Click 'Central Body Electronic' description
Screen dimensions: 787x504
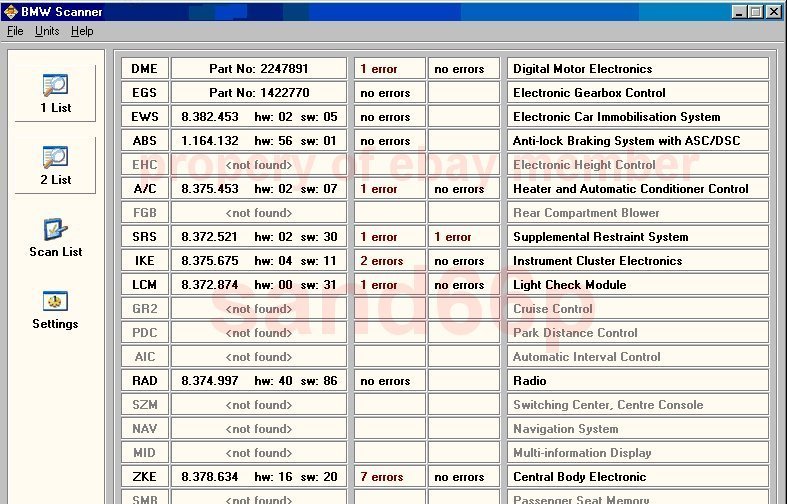point(638,476)
